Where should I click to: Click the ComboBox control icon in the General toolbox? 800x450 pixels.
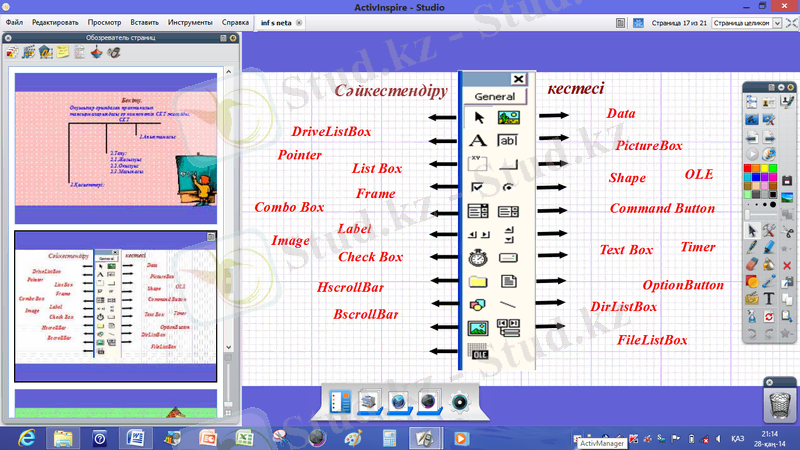[477, 211]
